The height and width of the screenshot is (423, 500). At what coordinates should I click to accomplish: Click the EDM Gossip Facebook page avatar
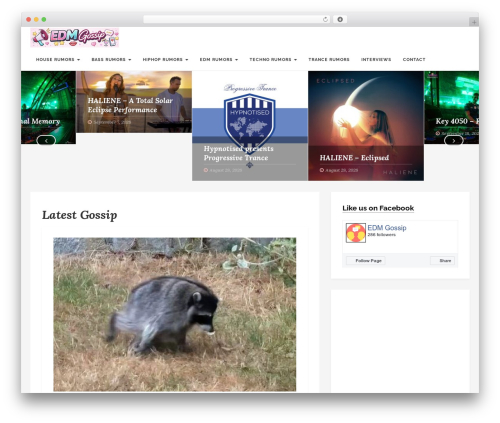[356, 233]
